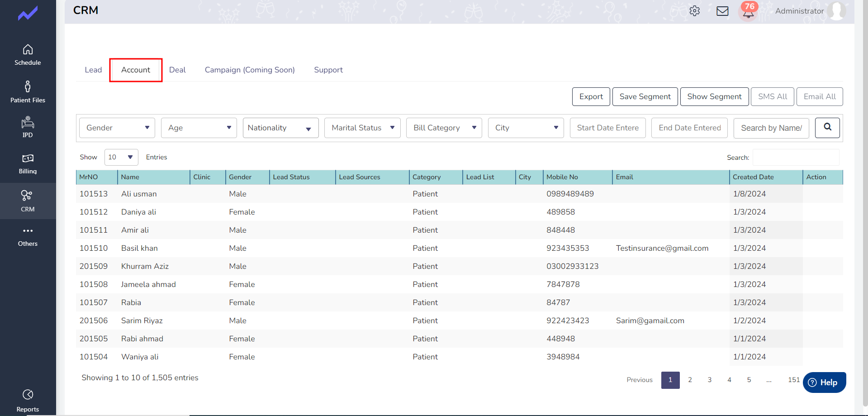
Task: Open the Schedule section in sidebar
Action: pyautogui.click(x=28, y=55)
